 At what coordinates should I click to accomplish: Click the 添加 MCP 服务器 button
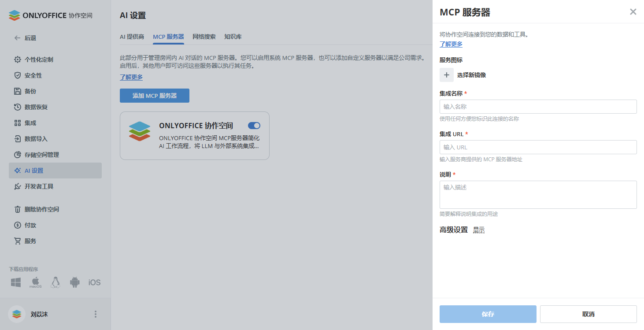[154, 95]
